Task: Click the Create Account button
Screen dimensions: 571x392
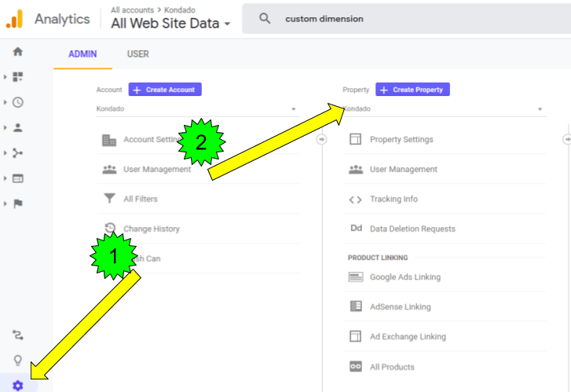Action: pos(166,90)
